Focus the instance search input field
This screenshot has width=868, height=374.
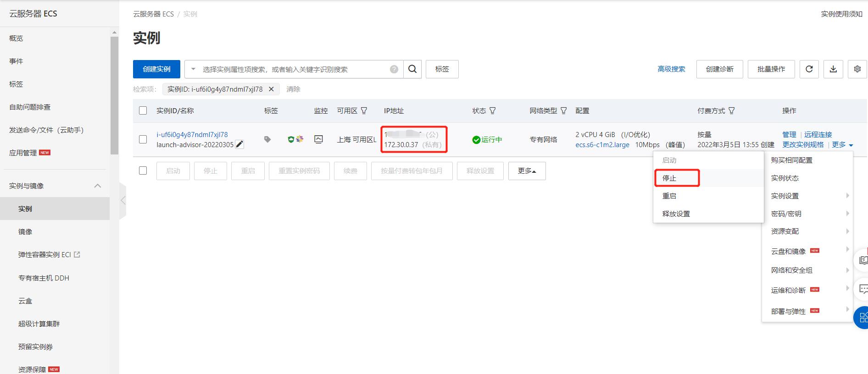coord(294,69)
